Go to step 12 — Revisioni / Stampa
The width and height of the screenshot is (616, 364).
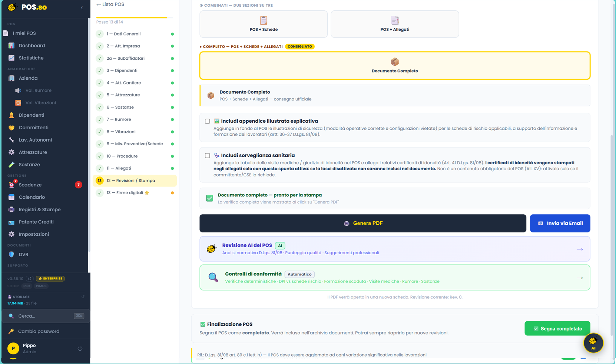135,181
